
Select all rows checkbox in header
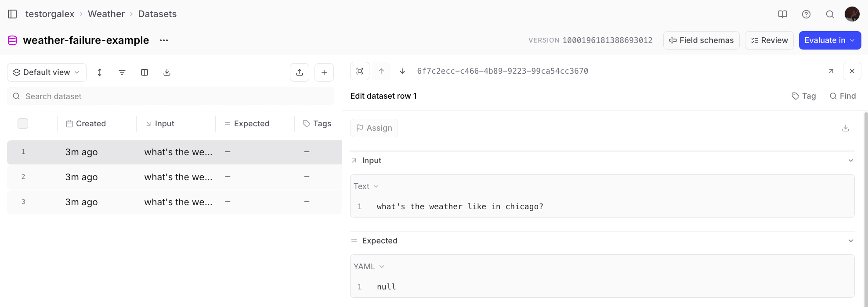click(x=23, y=124)
